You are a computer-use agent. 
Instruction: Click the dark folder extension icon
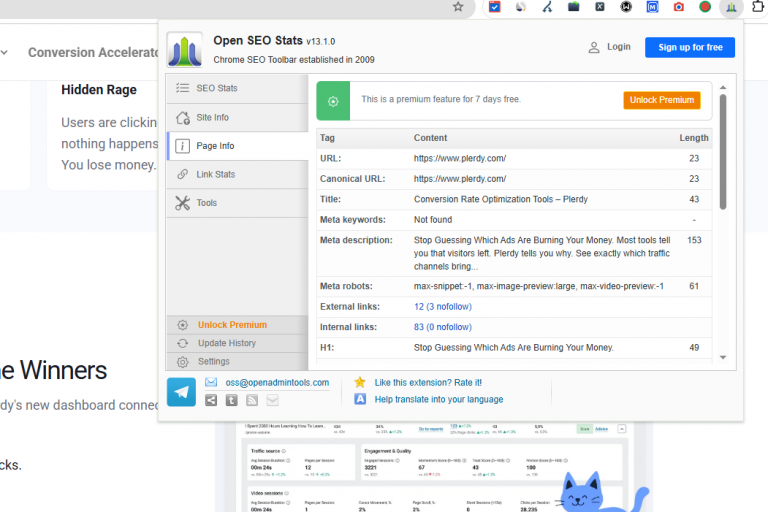(574, 7)
